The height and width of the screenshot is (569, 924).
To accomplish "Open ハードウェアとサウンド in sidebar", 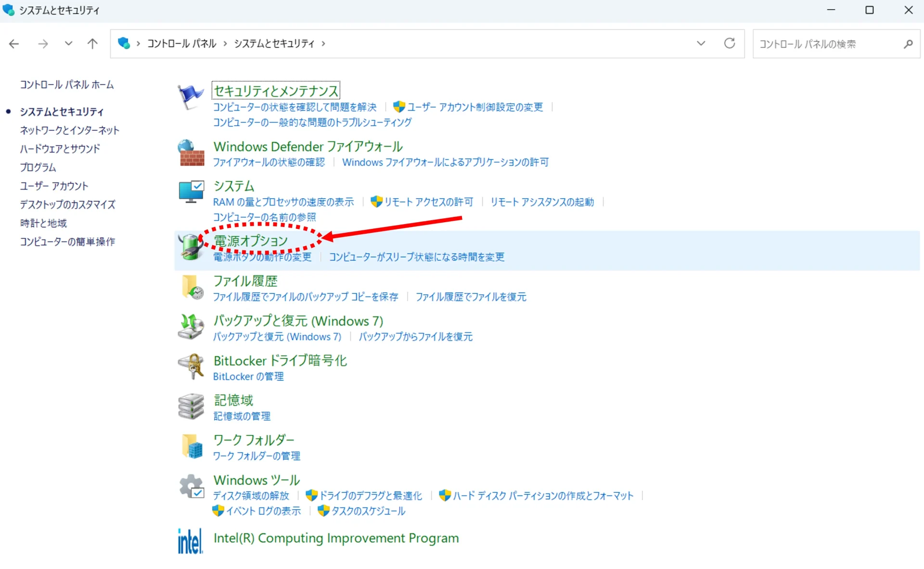I will tap(60, 149).
